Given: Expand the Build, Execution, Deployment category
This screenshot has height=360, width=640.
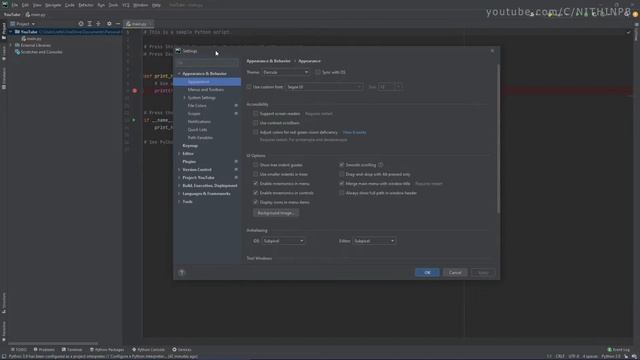Looking at the screenshot, I should pyautogui.click(x=179, y=186).
